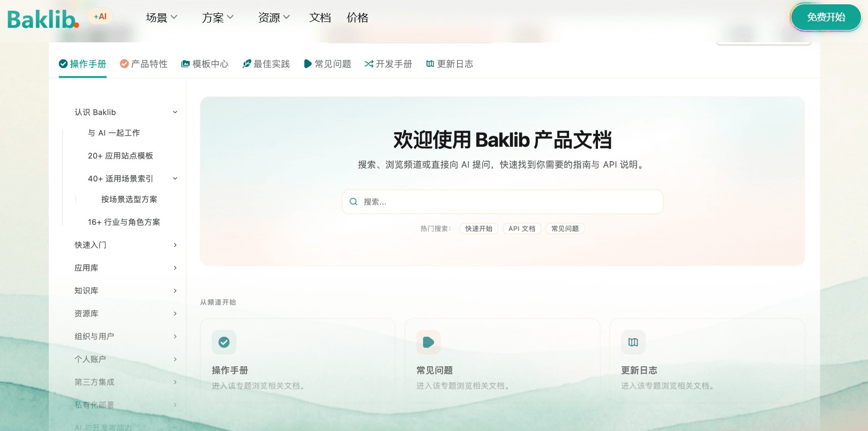
Task: Click the 最佳实践 tab's feather icon
Action: point(246,64)
